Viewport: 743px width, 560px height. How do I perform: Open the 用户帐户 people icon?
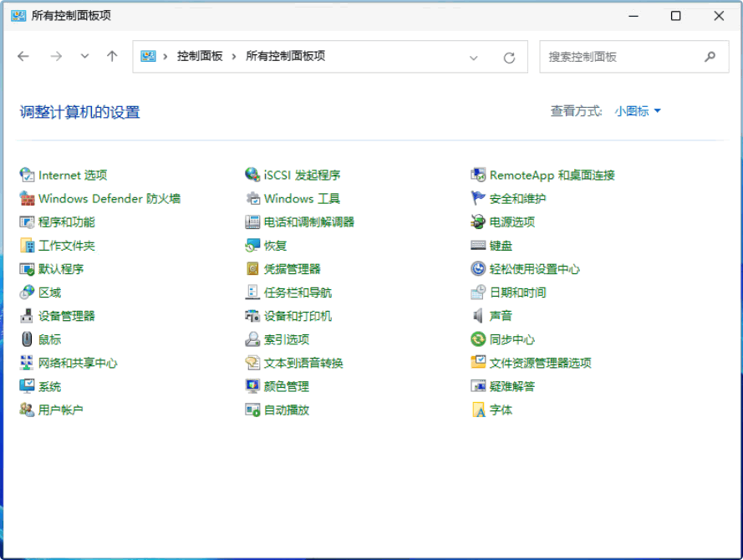(27, 410)
